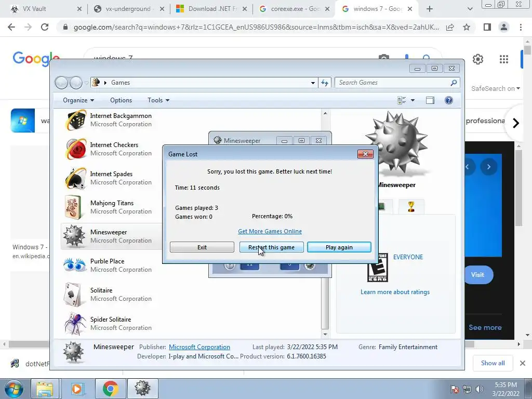
Task: Click Restart this game button
Action: pos(271,247)
